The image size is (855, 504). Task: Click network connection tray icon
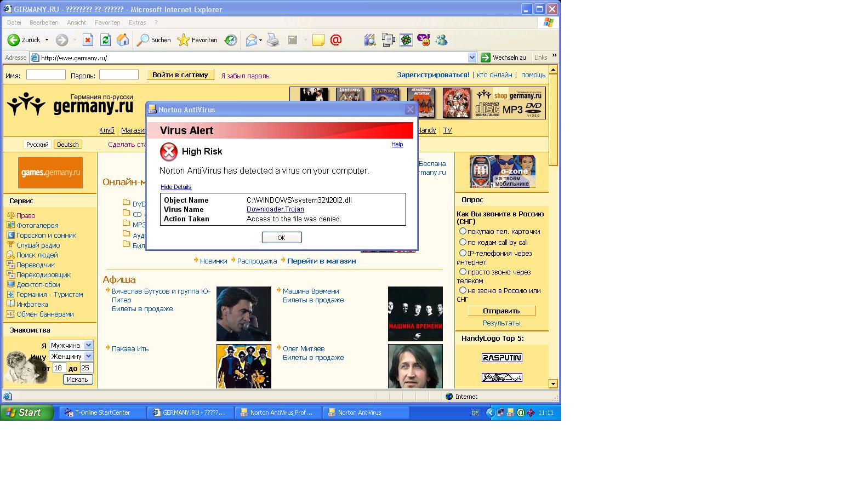[x=500, y=413]
